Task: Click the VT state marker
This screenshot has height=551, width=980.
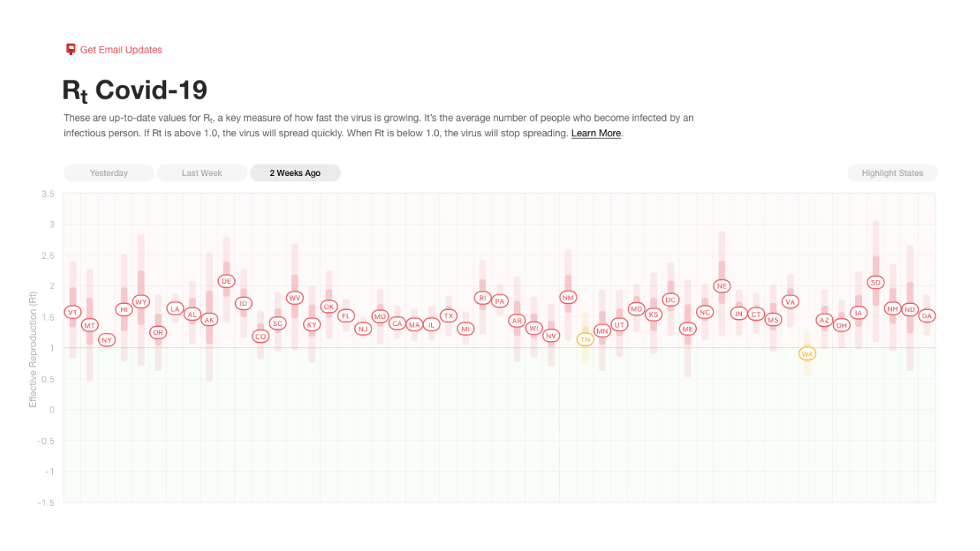Action: coord(73,312)
